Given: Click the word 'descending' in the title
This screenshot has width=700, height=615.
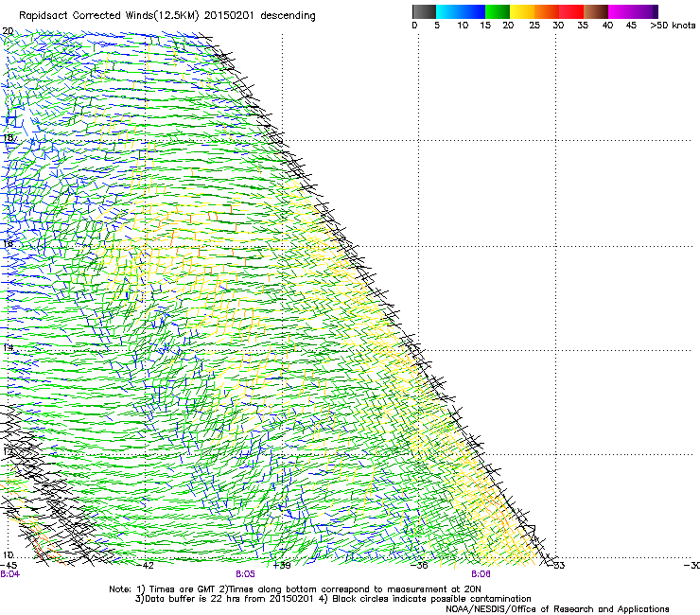Looking at the screenshot, I should (x=288, y=16).
